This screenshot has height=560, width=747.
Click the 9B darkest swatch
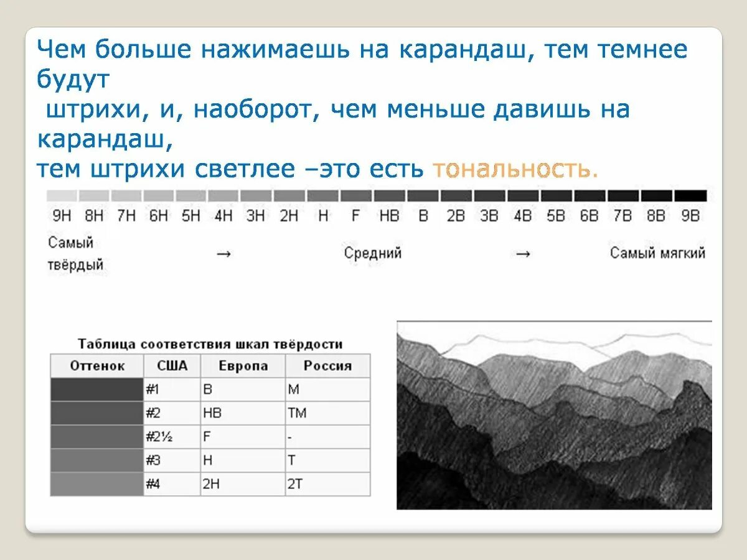point(691,196)
